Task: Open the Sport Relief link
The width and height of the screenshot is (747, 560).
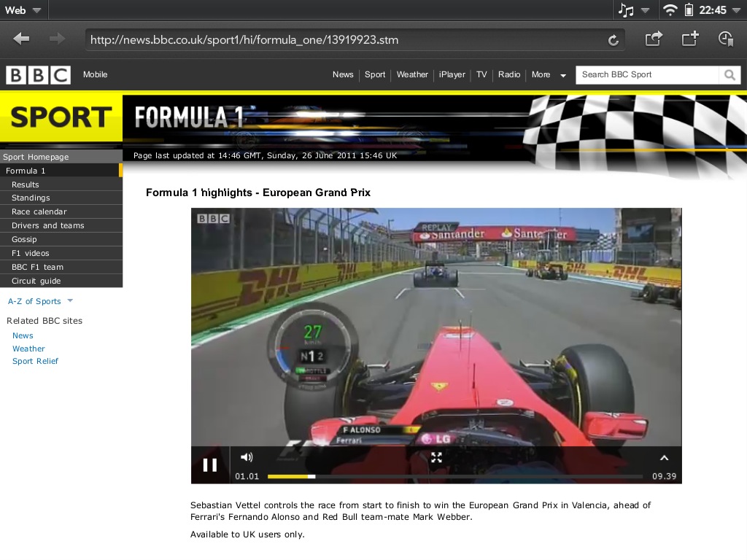Action: point(35,361)
